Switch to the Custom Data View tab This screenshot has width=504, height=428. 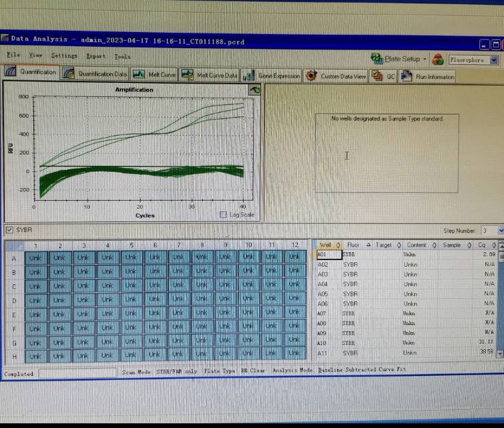point(335,76)
